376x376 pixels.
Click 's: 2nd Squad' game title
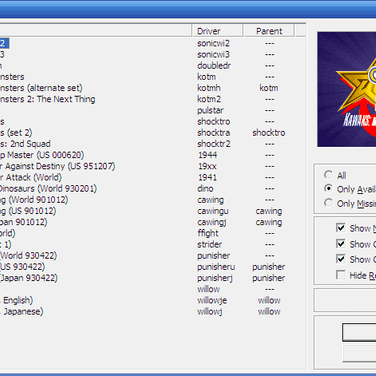(x=25, y=144)
